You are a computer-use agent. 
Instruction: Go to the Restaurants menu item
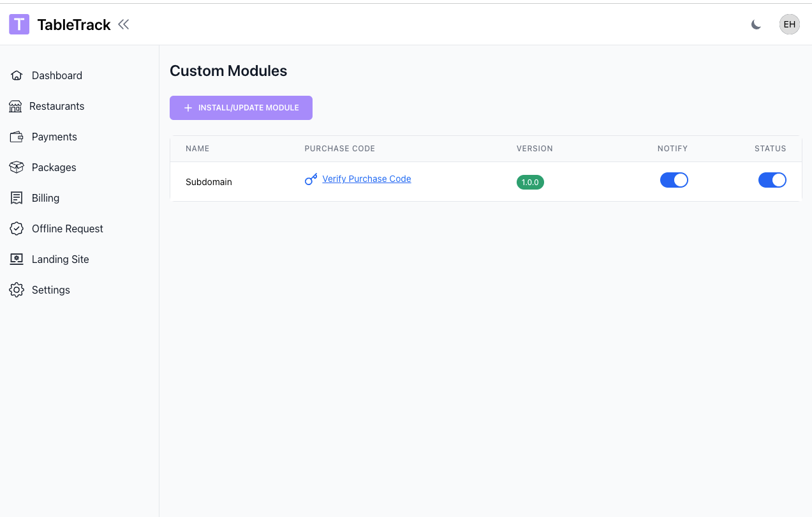tap(57, 106)
